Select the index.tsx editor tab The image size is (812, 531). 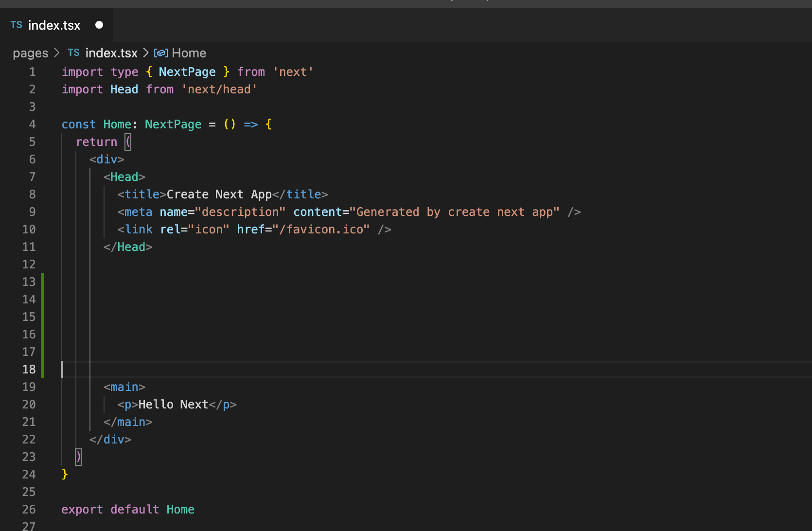click(54, 25)
